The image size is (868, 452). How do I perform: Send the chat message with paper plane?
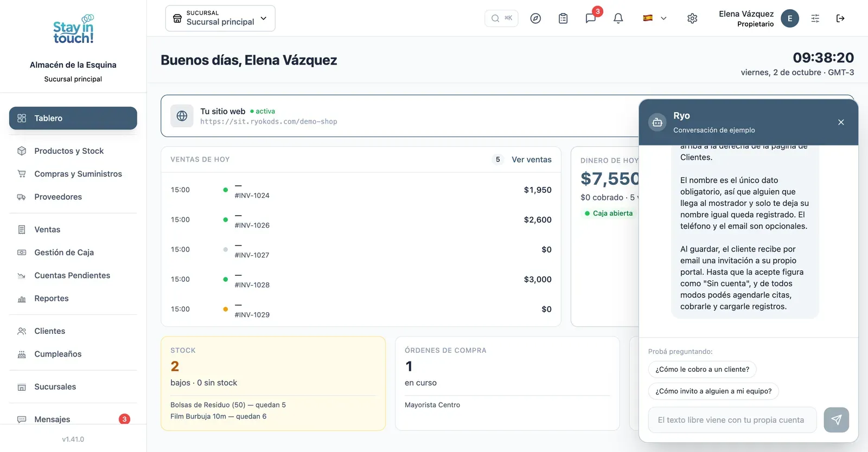(836, 420)
